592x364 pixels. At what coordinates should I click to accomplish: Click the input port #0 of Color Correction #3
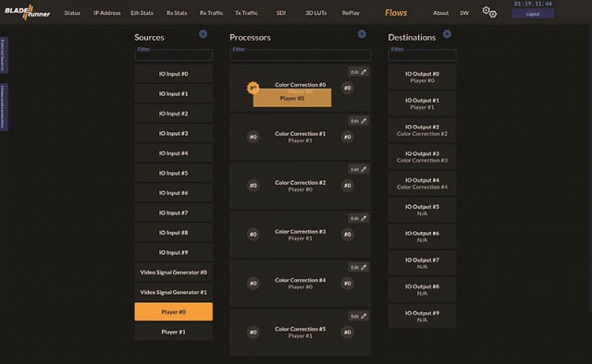[253, 235]
